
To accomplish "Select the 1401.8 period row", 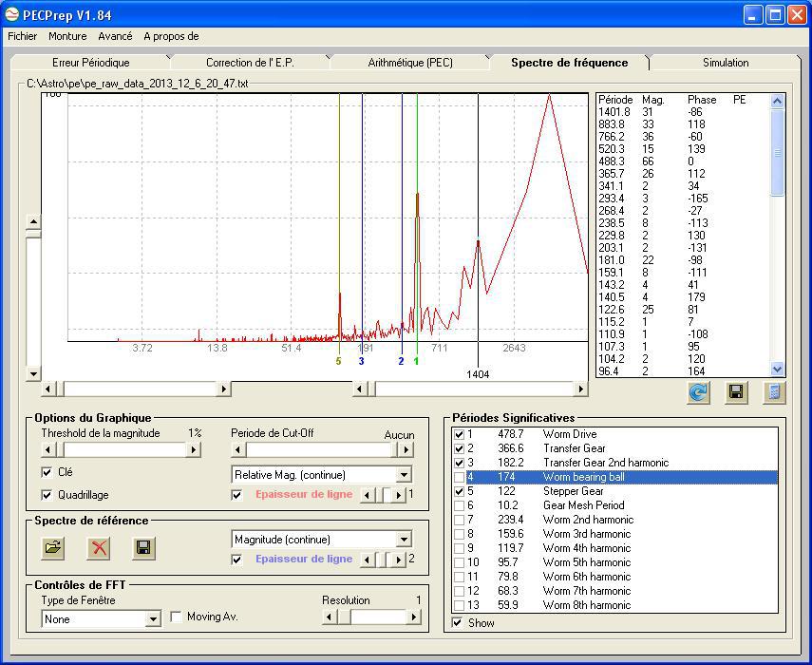I will pyautogui.click(x=683, y=112).
